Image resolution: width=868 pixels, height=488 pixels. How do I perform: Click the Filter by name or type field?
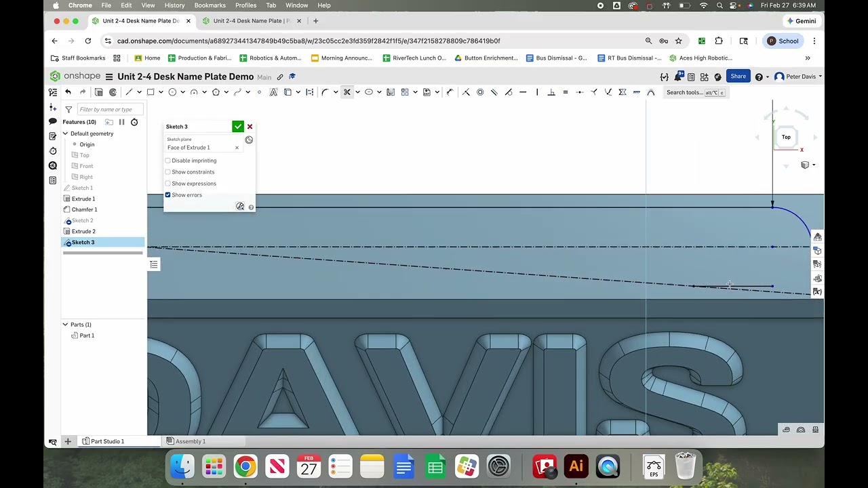[110, 109]
